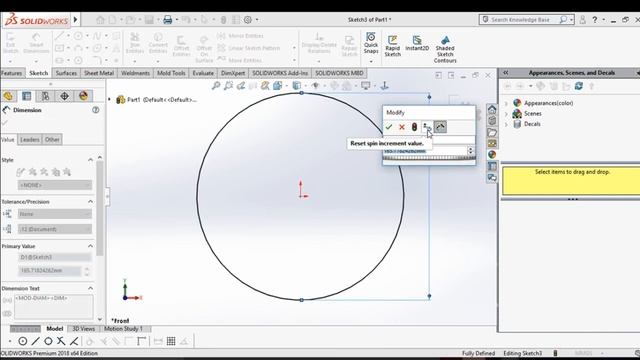Open Appearances color ball icon in task pane

tap(492, 155)
